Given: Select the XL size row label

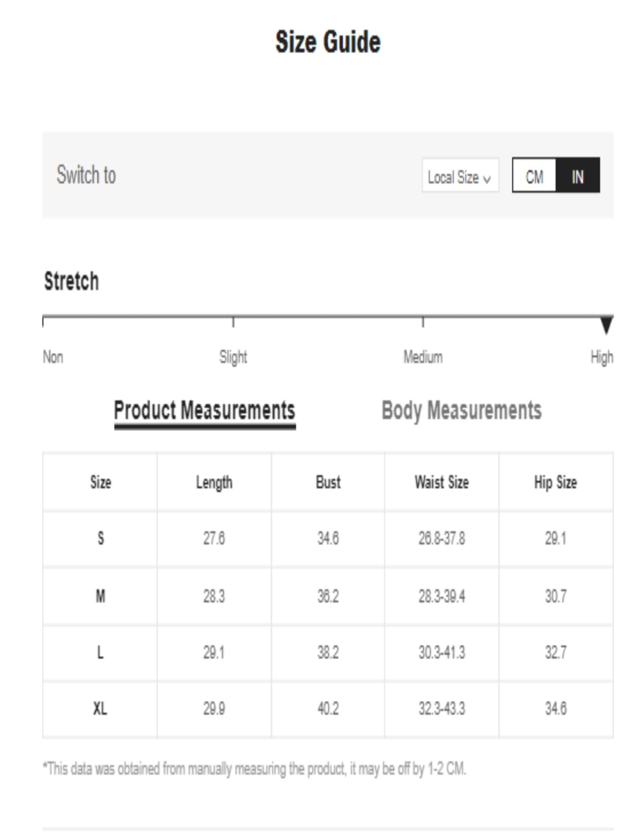Looking at the screenshot, I should tap(100, 708).
